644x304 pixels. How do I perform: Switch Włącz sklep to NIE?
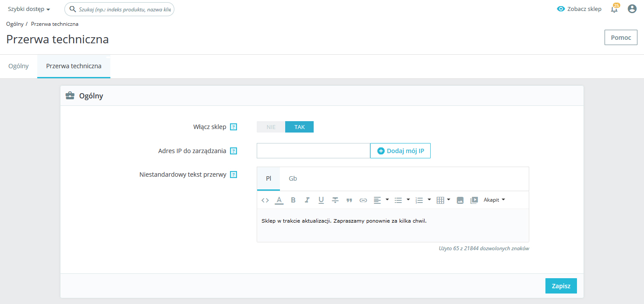[x=271, y=127]
